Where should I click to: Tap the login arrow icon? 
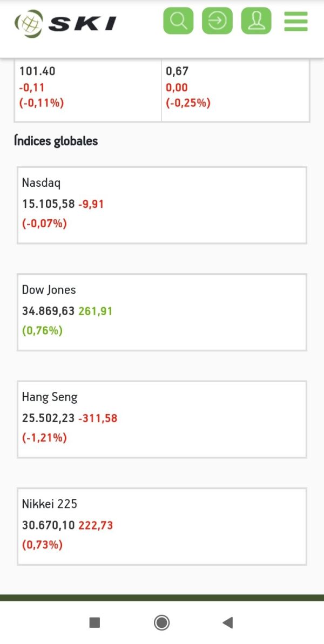(x=217, y=21)
